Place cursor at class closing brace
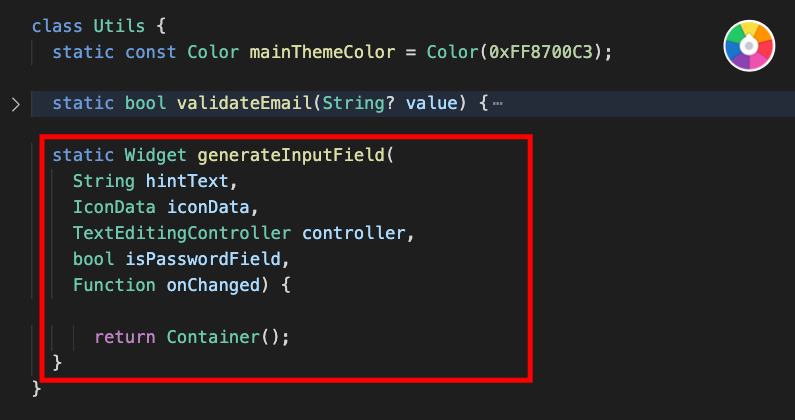The width and height of the screenshot is (795, 420). coord(36,390)
